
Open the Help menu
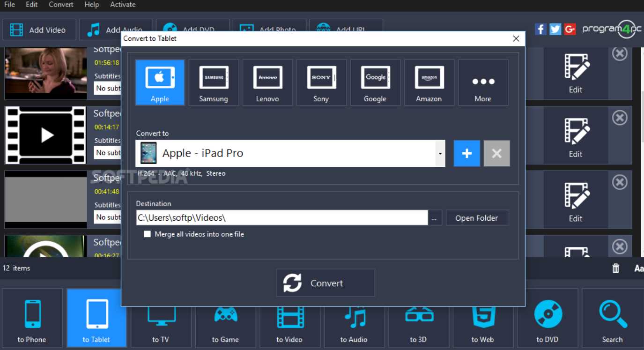(x=92, y=5)
